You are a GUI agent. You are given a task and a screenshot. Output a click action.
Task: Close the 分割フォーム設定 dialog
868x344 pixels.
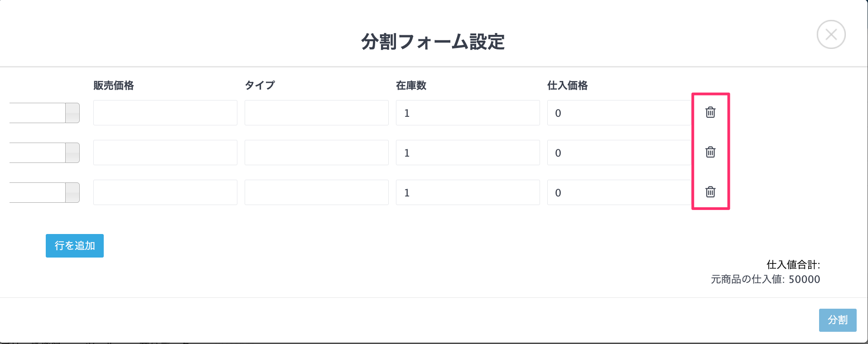tap(831, 34)
